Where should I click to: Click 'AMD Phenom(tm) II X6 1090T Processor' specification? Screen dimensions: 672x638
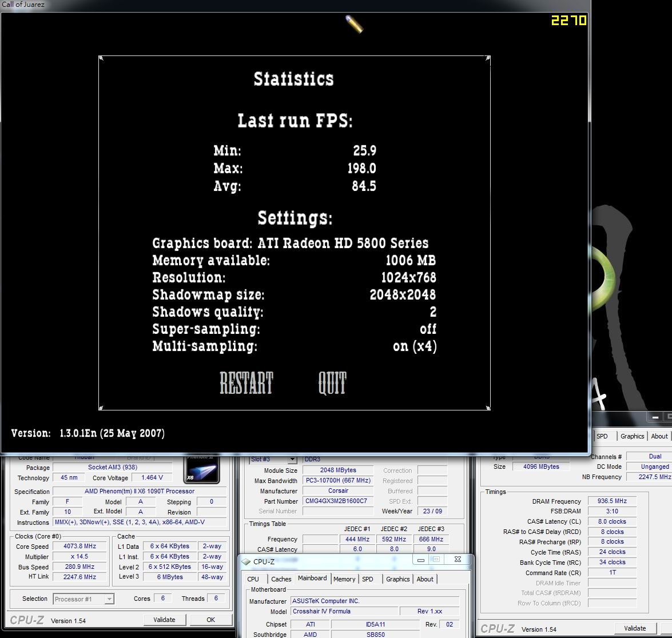point(140,491)
